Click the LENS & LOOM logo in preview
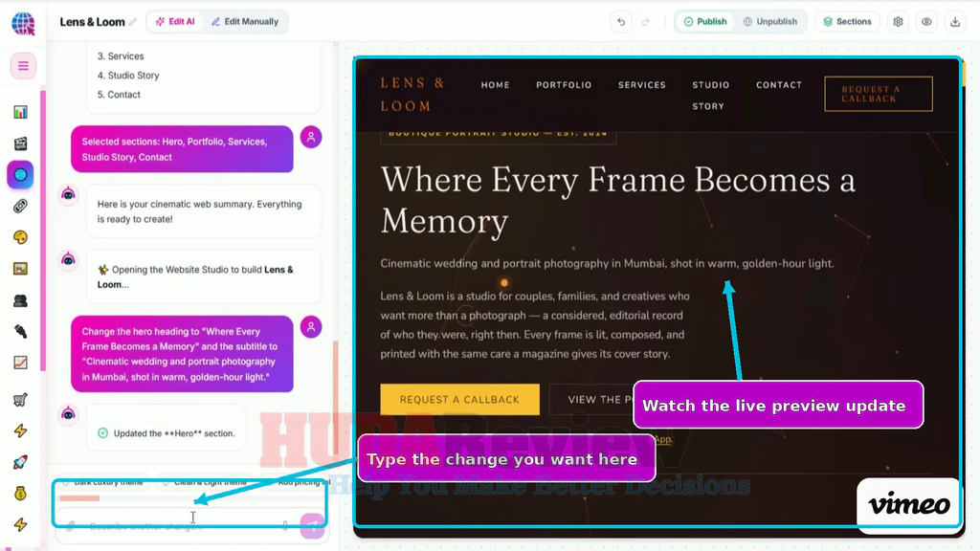 (x=413, y=95)
